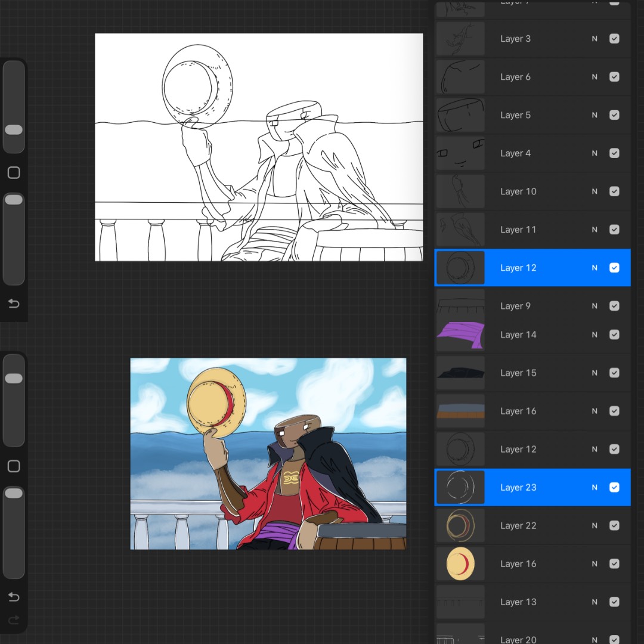Hide Layer 4 via its checkbox

point(614,153)
